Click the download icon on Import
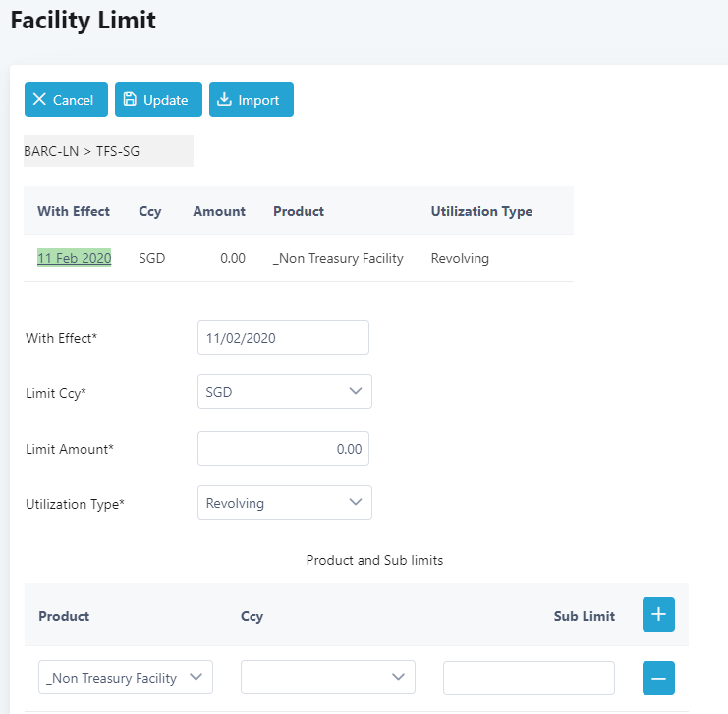The height and width of the screenshot is (714, 728). [224, 99]
